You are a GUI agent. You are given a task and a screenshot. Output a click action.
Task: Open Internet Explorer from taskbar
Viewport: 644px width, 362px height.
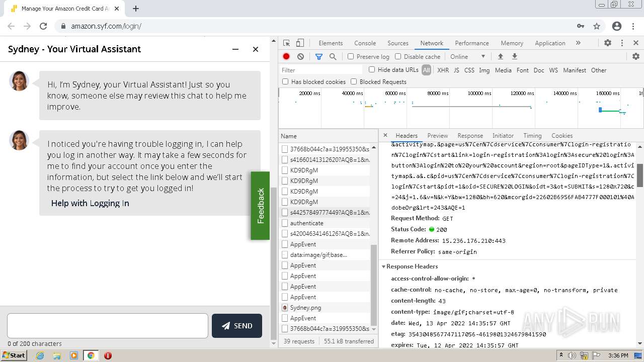pos(40,355)
